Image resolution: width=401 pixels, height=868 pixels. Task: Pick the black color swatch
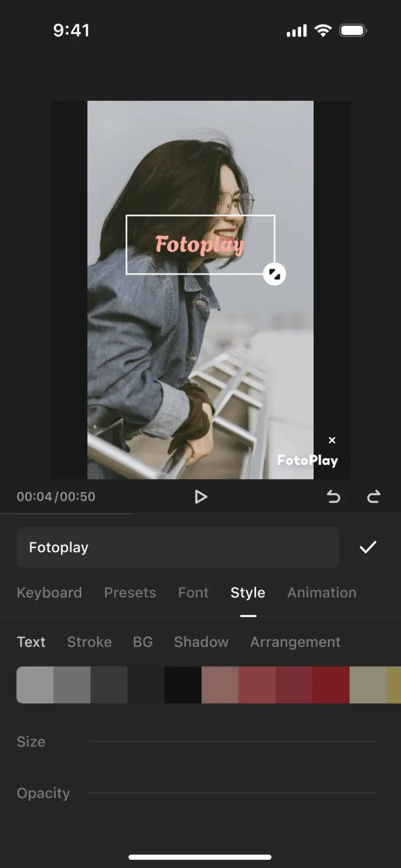click(183, 685)
